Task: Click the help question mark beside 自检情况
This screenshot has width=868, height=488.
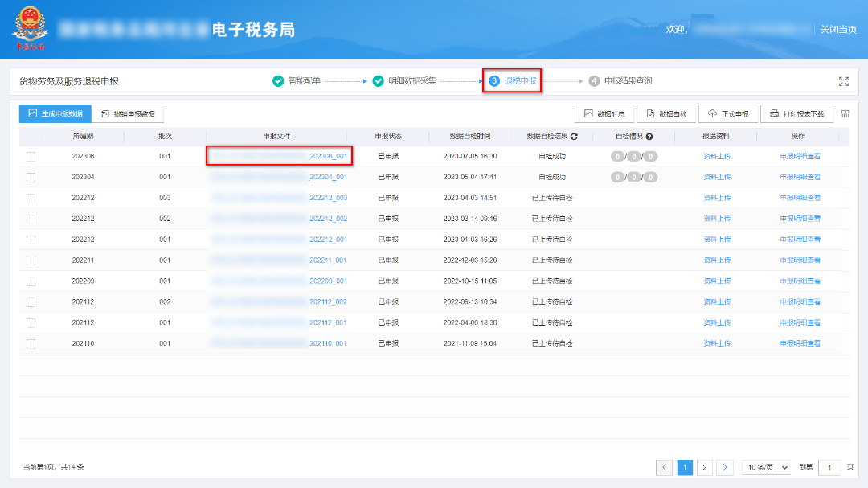Action: pos(649,136)
